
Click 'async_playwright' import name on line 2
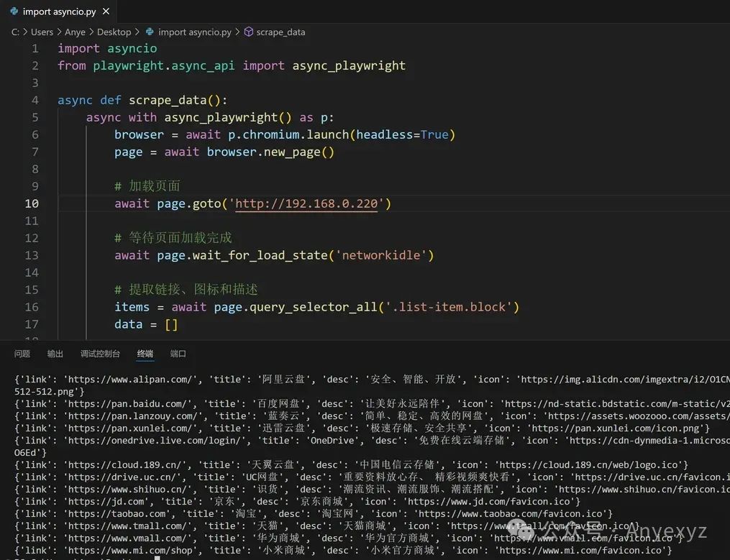(x=349, y=65)
